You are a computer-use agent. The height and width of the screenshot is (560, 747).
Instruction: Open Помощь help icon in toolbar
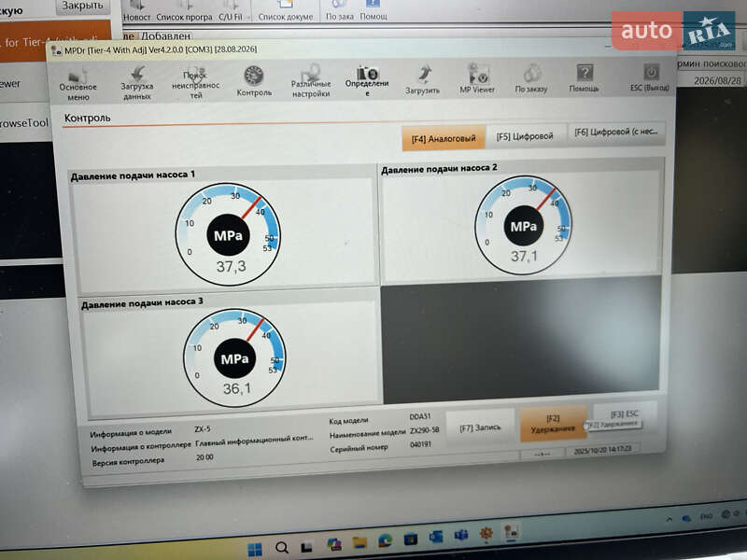(585, 79)
